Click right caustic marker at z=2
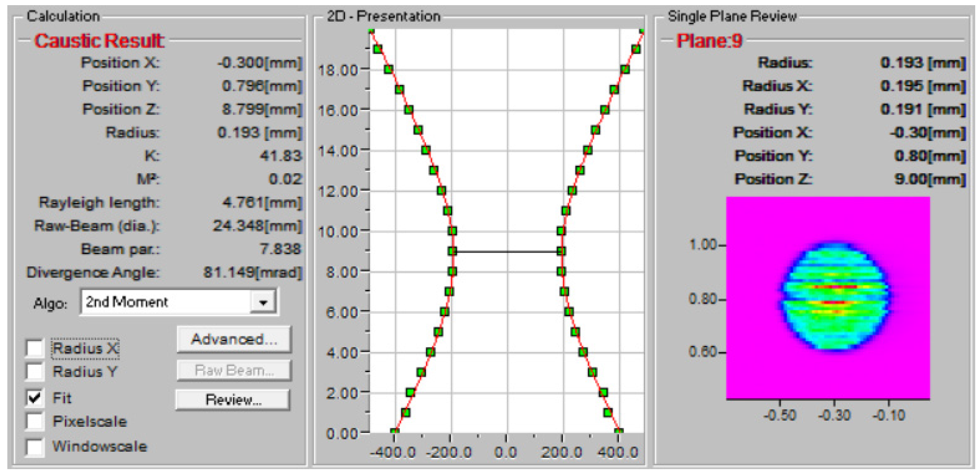The width and height of the screenshot is (980, 475). coord(603,392)
